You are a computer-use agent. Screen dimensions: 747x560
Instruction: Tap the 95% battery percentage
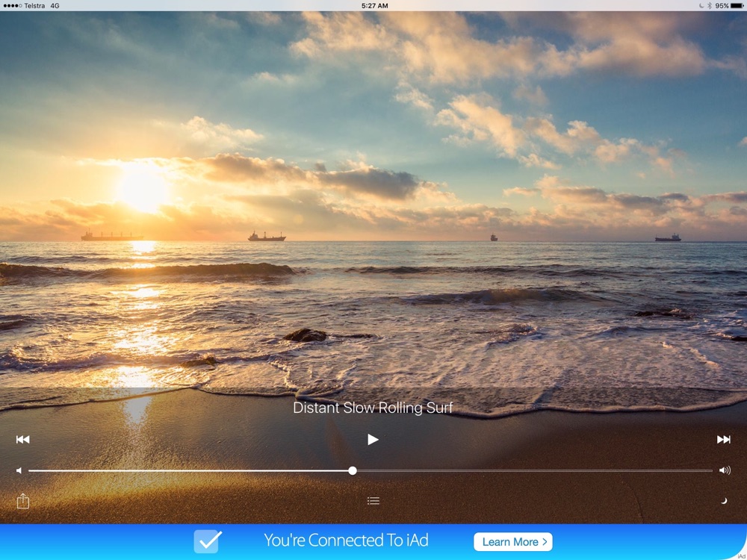(722, 6)
